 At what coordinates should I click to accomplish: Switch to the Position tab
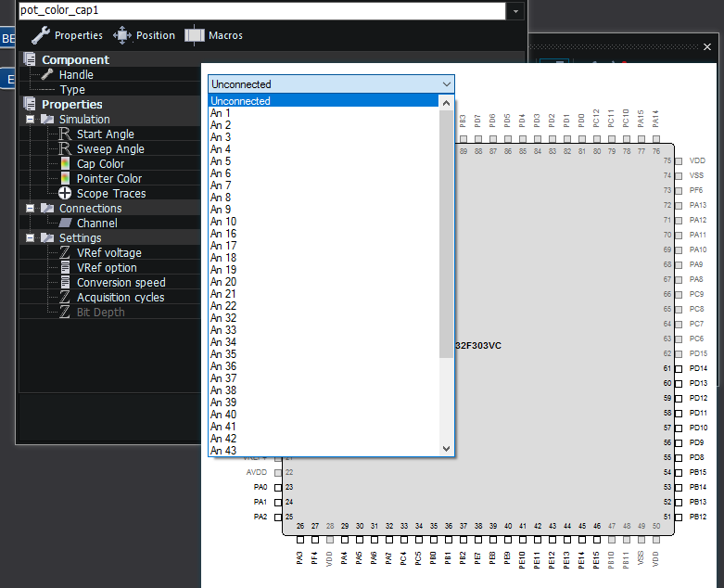144,35
